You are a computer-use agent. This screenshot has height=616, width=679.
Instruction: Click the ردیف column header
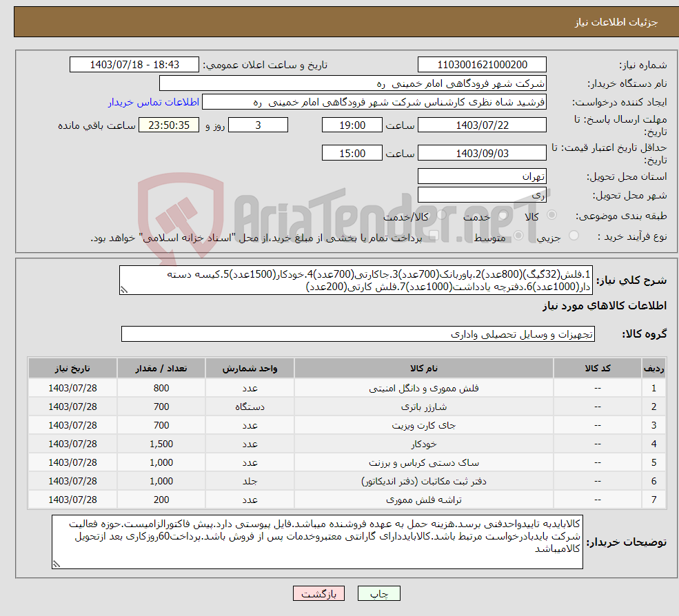[x=653, y=369]
